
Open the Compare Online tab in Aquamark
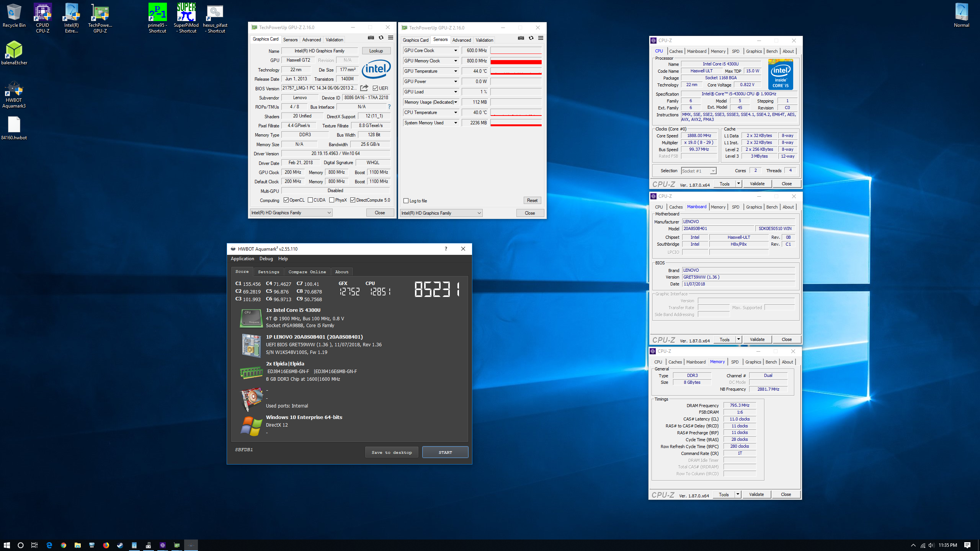307,272
